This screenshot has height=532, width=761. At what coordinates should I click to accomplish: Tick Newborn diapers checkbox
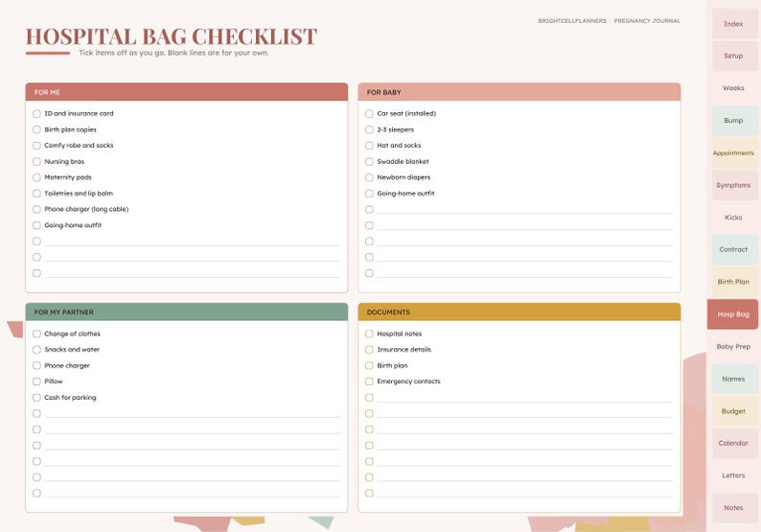tap(369, 177)
